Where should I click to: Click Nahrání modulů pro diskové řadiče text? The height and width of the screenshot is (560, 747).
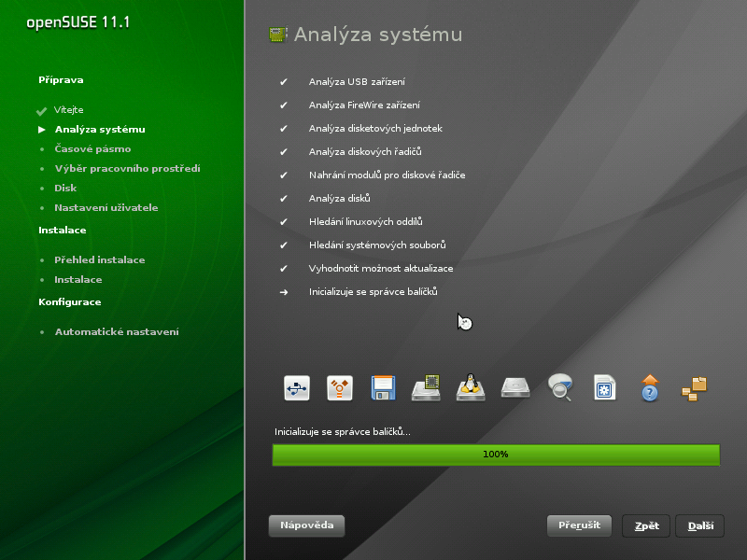387,175
